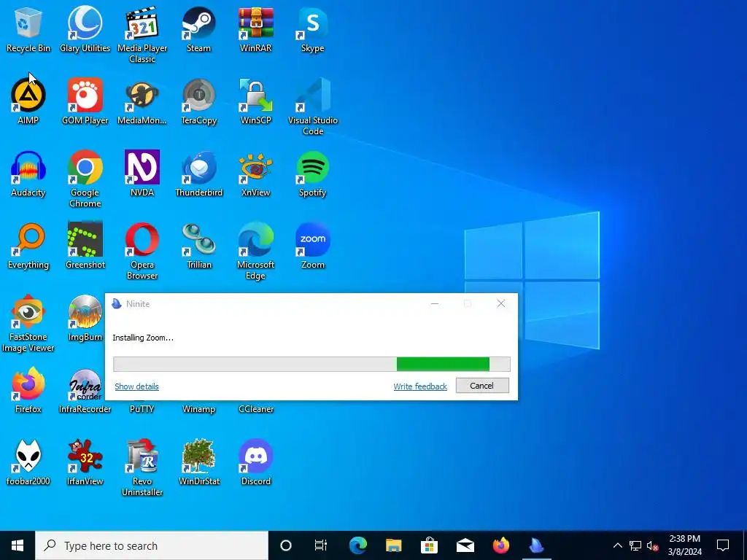Click the muted volume tray icon
747x560 pixels.
pos(653,545)
